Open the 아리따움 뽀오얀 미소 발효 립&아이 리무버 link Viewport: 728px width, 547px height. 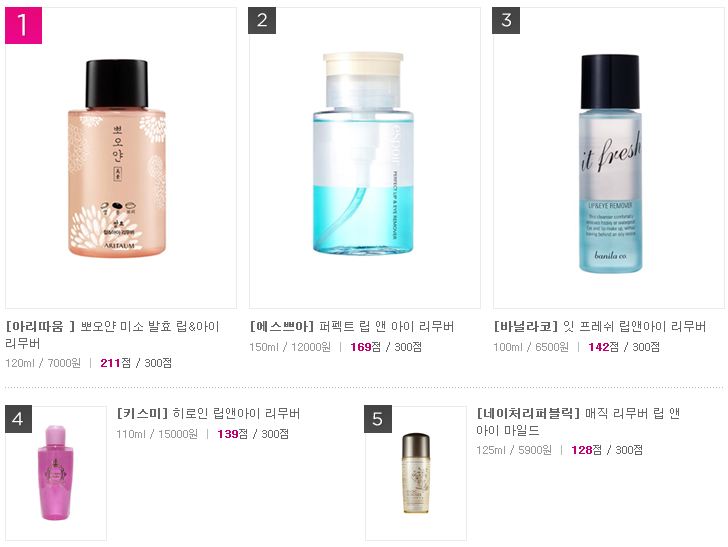click(112, 334)
